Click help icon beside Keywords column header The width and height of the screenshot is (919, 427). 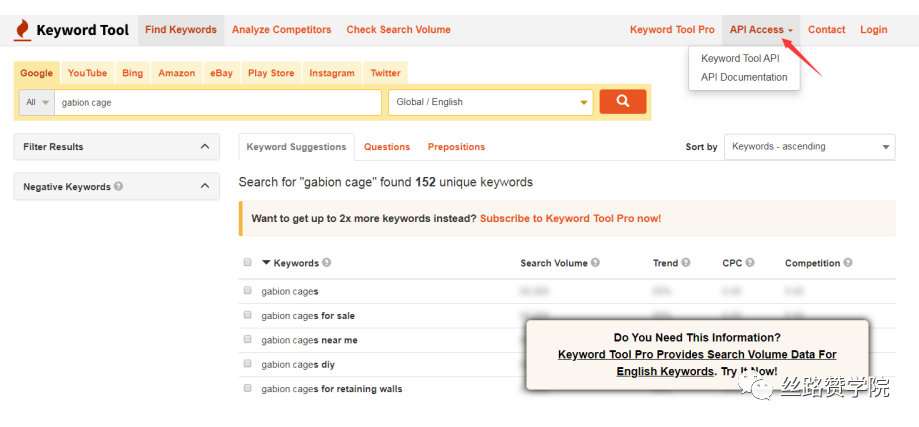click(x=326, y=262)
